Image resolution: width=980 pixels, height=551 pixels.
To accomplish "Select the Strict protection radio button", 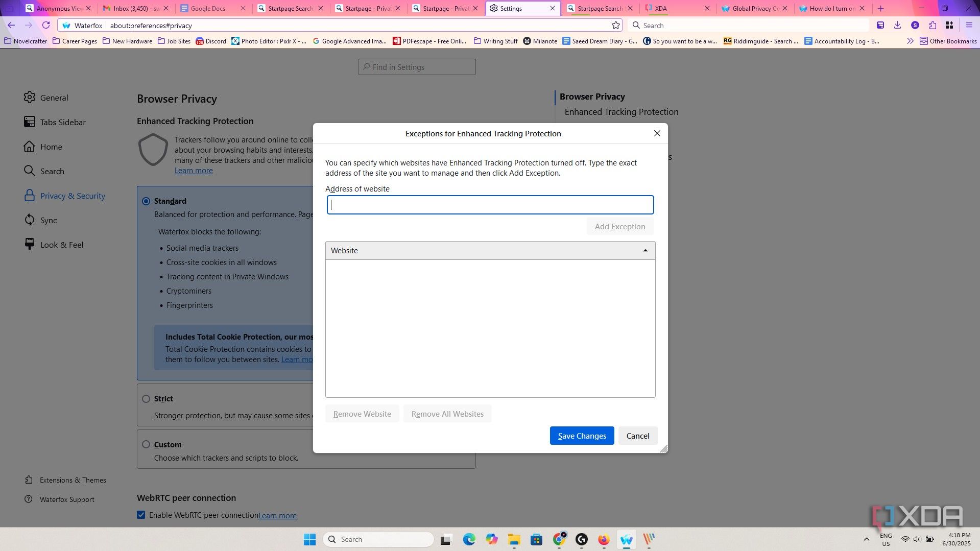I will coord(146,399).
